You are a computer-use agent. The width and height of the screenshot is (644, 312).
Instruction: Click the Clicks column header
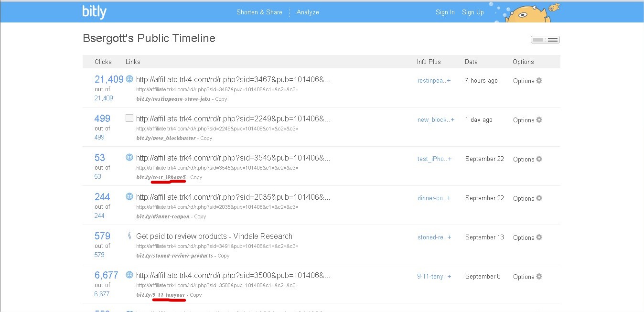pos(103,62)
